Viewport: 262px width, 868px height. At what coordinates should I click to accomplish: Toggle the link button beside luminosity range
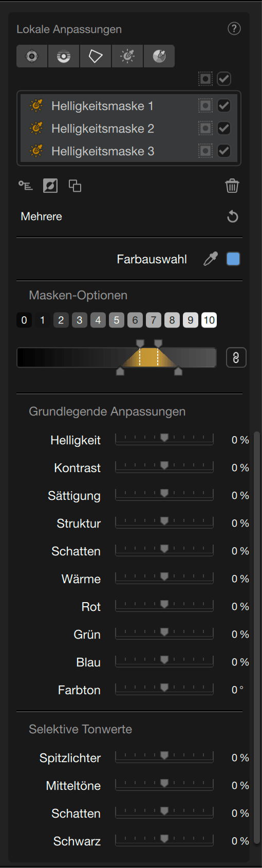click(x=236, y=358)
